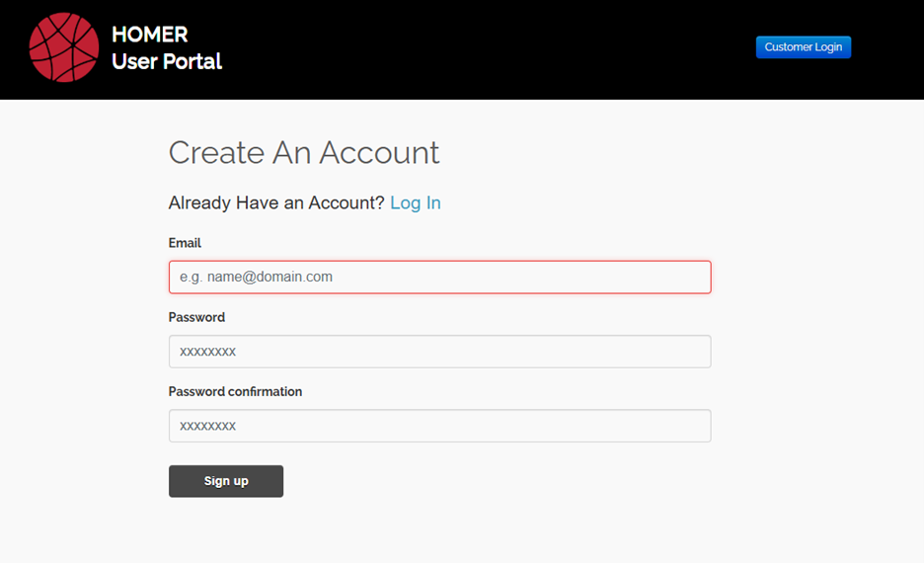Click the Password confirmation label
The height and width of the screenshot is (563, 924).
235,392
